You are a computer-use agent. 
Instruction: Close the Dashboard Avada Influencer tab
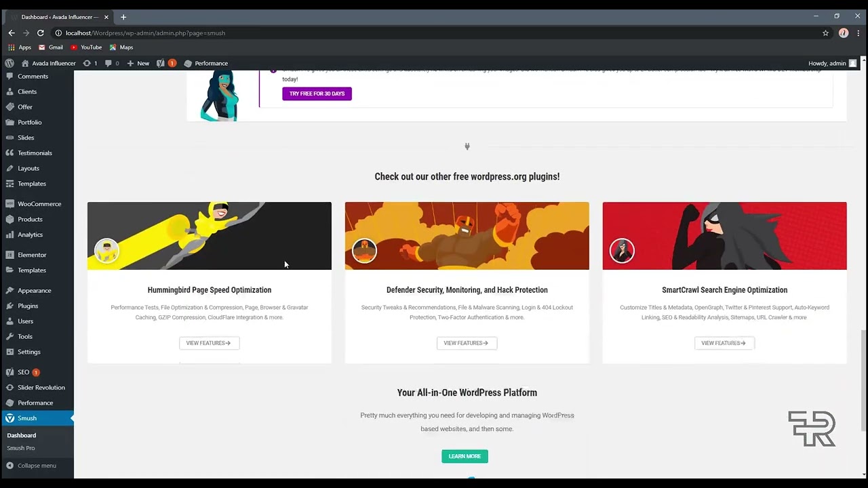(106, 17)
